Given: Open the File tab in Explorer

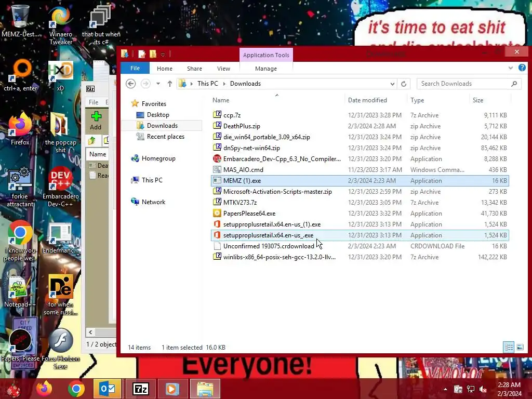Looking at the screenshot, I should [x=135, y=68].
